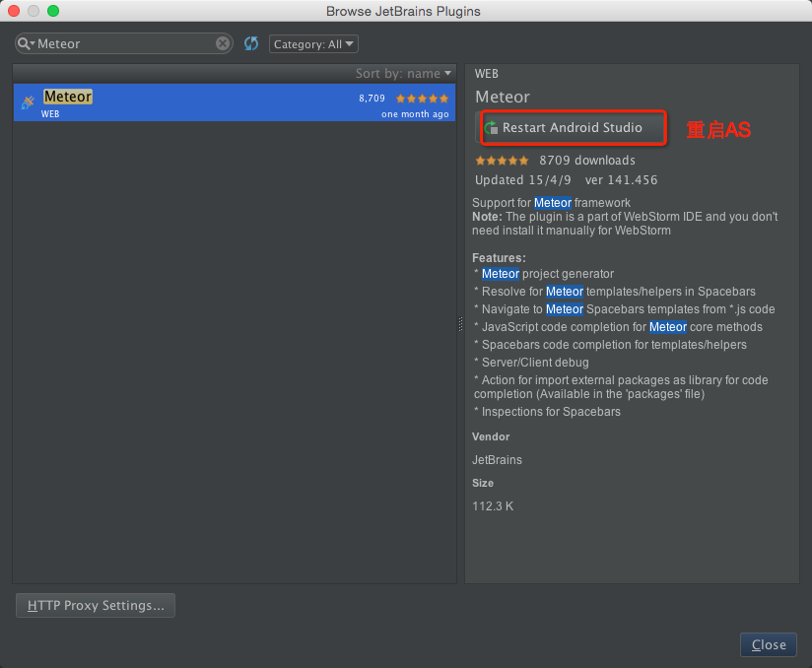Click the search magnifier icon in search field
This screenshot has width=812, height=668.
pyautogui.click(x=24, y=43)
